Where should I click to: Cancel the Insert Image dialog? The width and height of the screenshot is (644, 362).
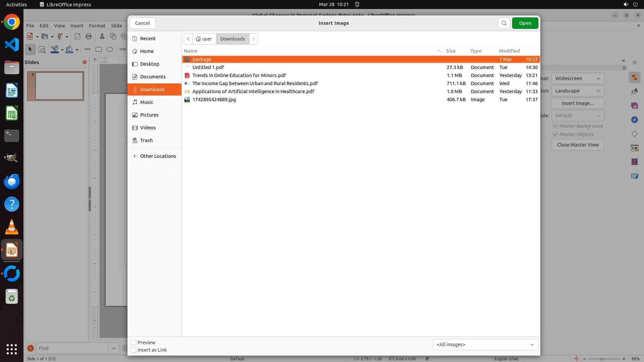pos(143,23)
